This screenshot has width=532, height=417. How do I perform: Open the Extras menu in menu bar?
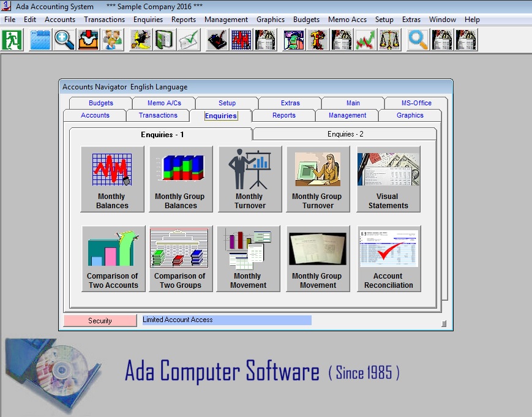point(411,20)
